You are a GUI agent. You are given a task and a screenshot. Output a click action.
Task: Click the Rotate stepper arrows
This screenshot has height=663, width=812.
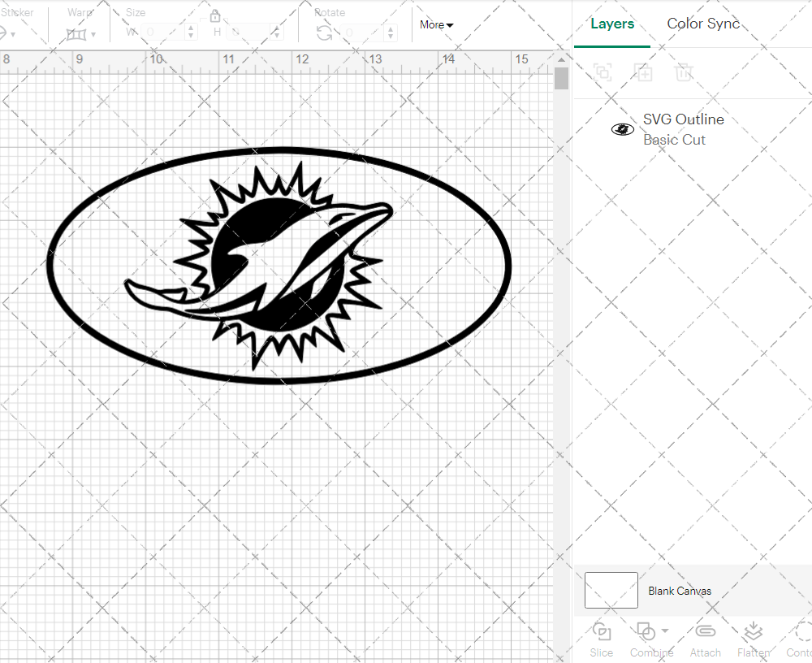tap(391, 32)
